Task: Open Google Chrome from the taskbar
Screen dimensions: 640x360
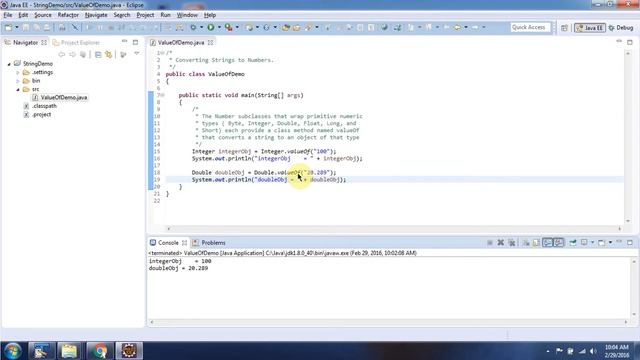Action: [99, 351]
